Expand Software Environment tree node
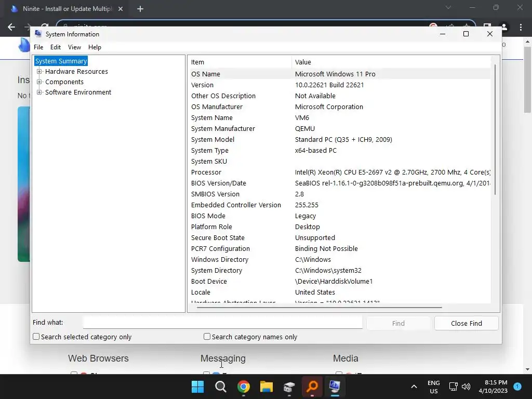Screen dimensions: 532x399 pyautogui.click(x=39, y=92)
